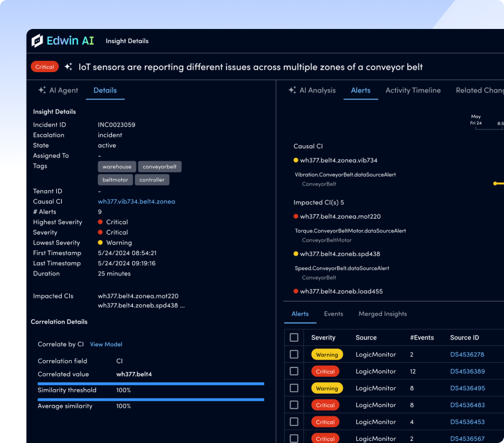Click the impacted CI wh377.belt4.zoneb.load455
Screen dimensions: 504x443
tap(341, 291)
